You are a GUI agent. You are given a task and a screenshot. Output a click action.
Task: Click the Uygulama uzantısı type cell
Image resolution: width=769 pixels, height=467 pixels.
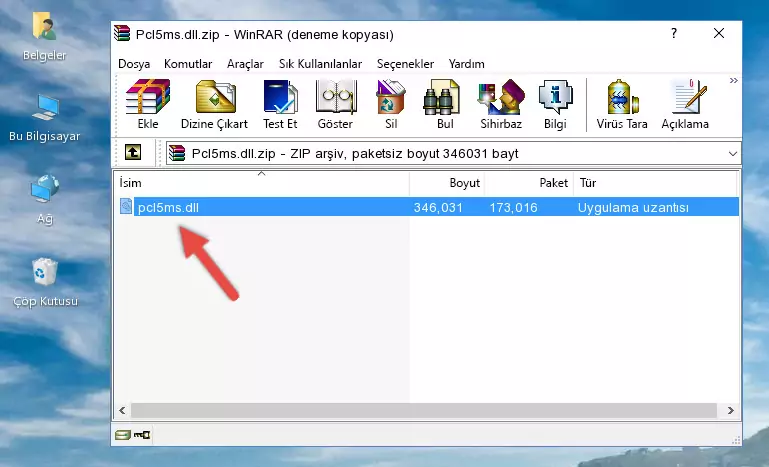click(x=633, y=208)
